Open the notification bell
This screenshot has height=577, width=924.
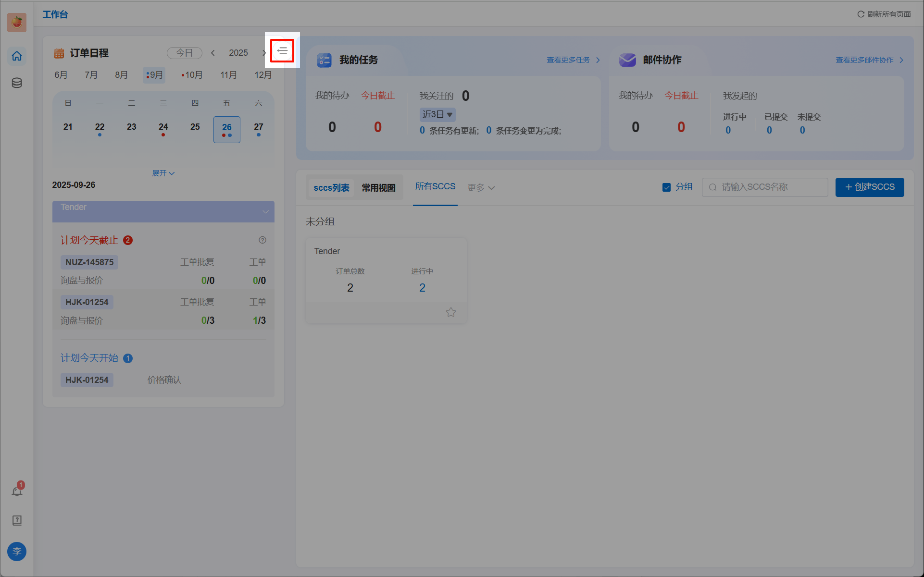pos(17,491)
